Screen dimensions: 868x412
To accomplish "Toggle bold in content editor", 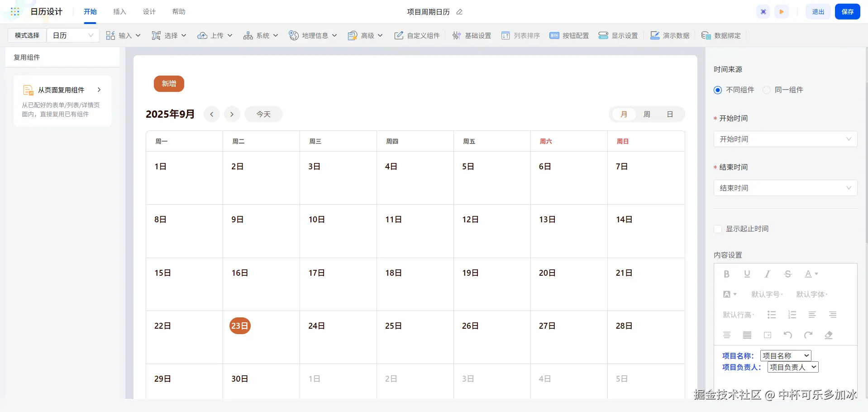I will tap(727, 274).
